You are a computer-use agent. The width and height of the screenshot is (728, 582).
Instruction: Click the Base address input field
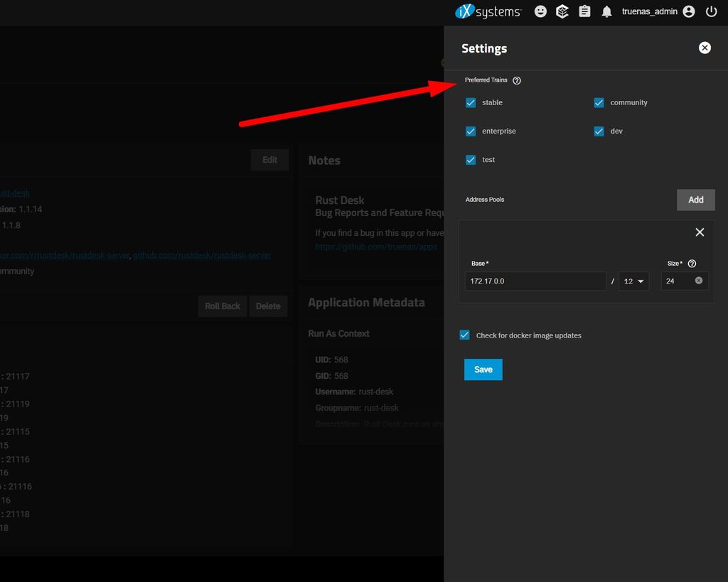[x=535, y=281]
